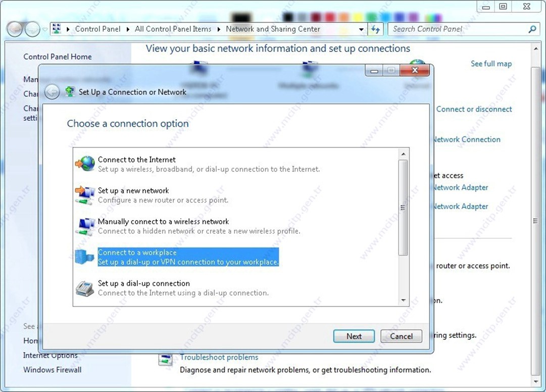The height and width of the screenshot is (392, 546).
Task: Click the options list scroll down arrow
Action: tap(403, 300)
